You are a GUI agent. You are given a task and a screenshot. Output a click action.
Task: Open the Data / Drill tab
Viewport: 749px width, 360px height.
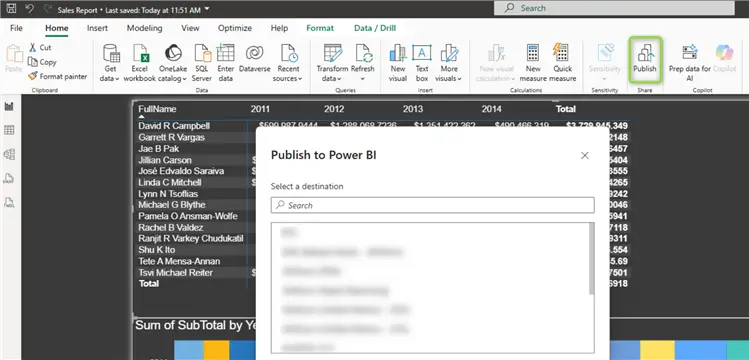point(375,28)
